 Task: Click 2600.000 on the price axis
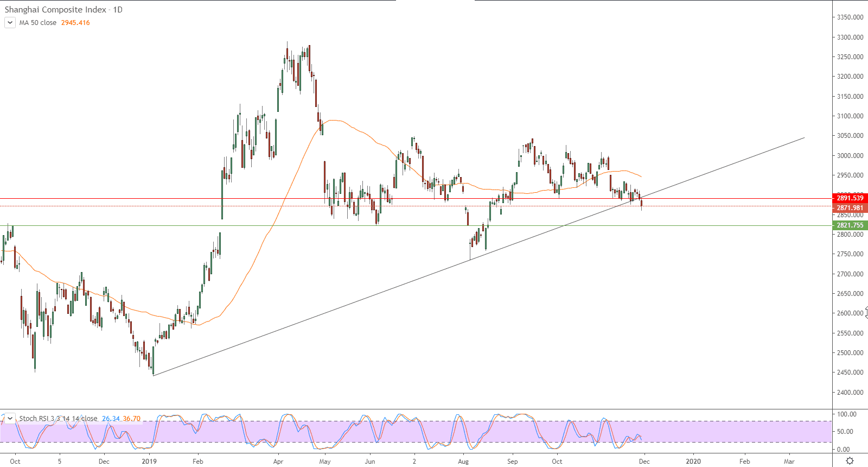pyautogui.click(x=850, y=313)
